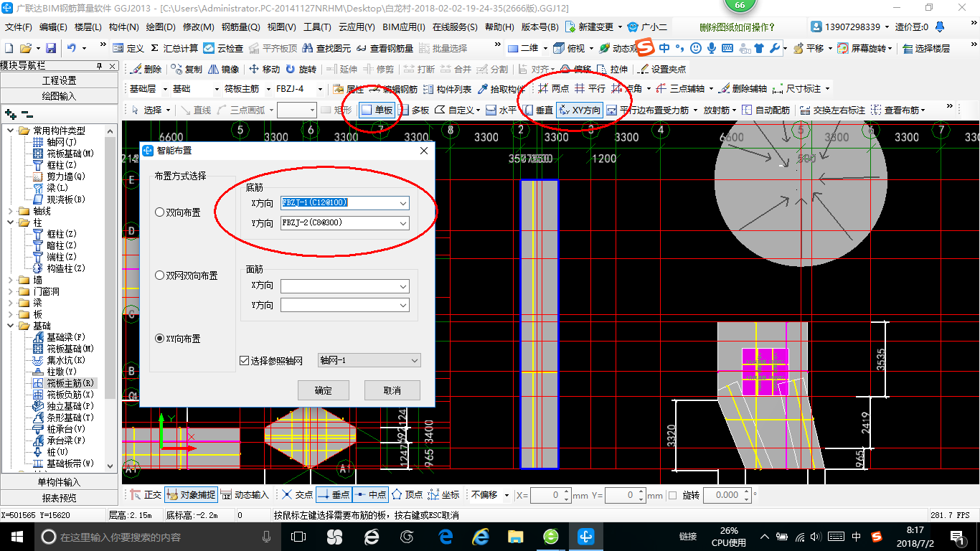This screenshot has height=551, width=980.
Task: Click the new file icon in the toolbar
Action: tap(9, 48)
